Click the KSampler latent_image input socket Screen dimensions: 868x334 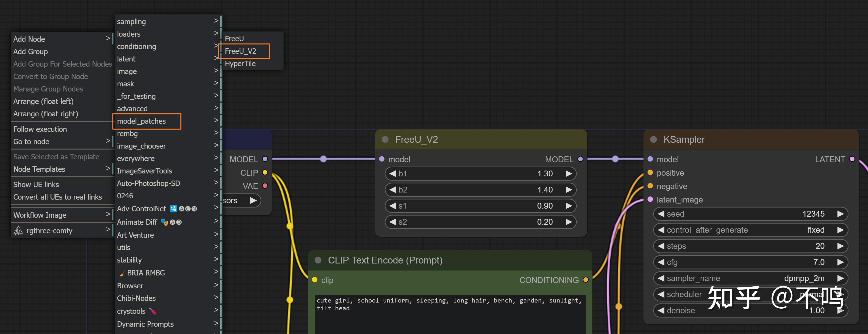pyautogui.click(x=650, y=200)
